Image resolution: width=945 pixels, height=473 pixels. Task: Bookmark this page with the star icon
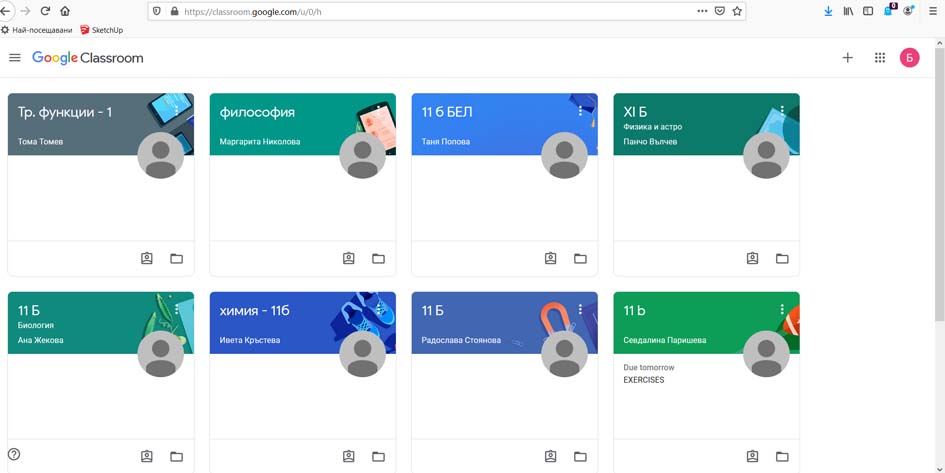(737, 12)
